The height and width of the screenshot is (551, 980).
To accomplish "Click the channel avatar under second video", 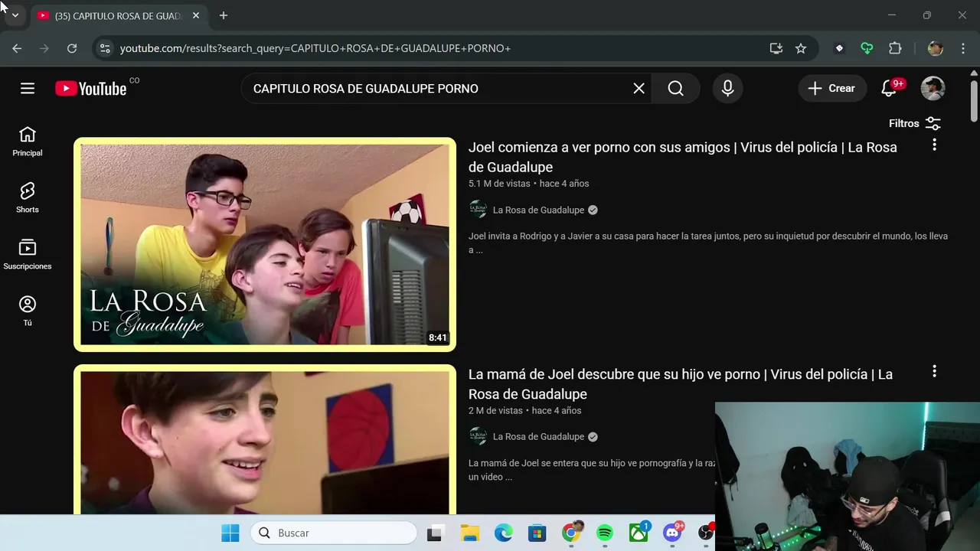I will coord(478,436).
